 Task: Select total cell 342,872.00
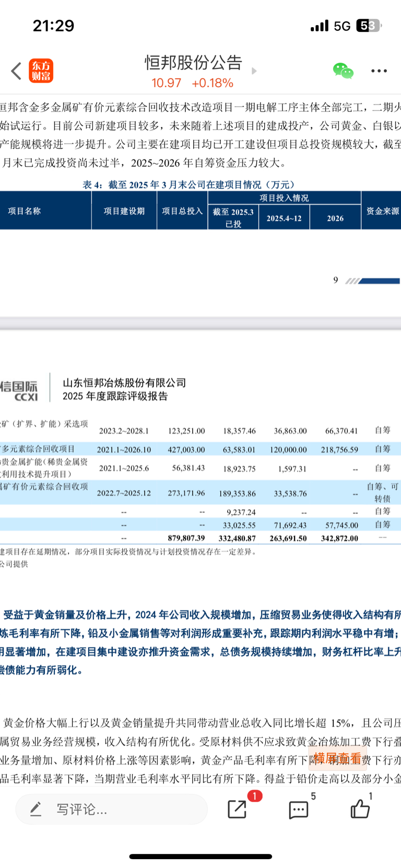pyautogui.click(x=339, y=538)
